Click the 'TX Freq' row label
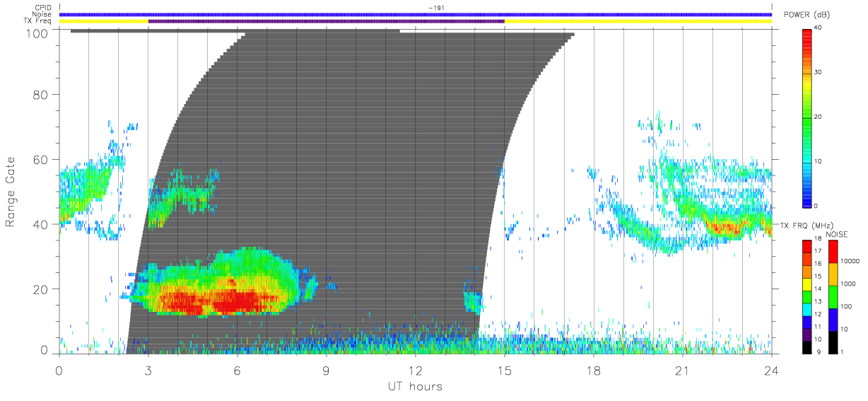The height and width of the screenshot is (401, 868). 40,21
